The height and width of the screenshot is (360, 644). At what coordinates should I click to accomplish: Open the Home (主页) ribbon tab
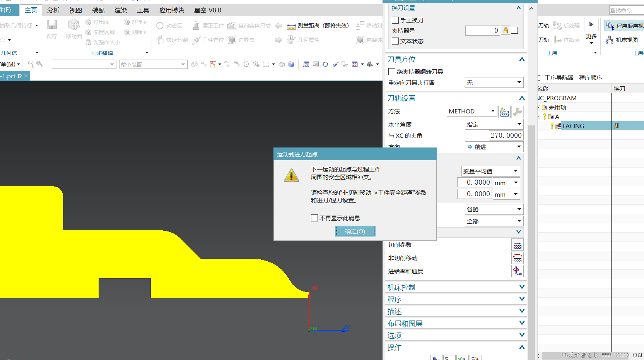(31, 10)
